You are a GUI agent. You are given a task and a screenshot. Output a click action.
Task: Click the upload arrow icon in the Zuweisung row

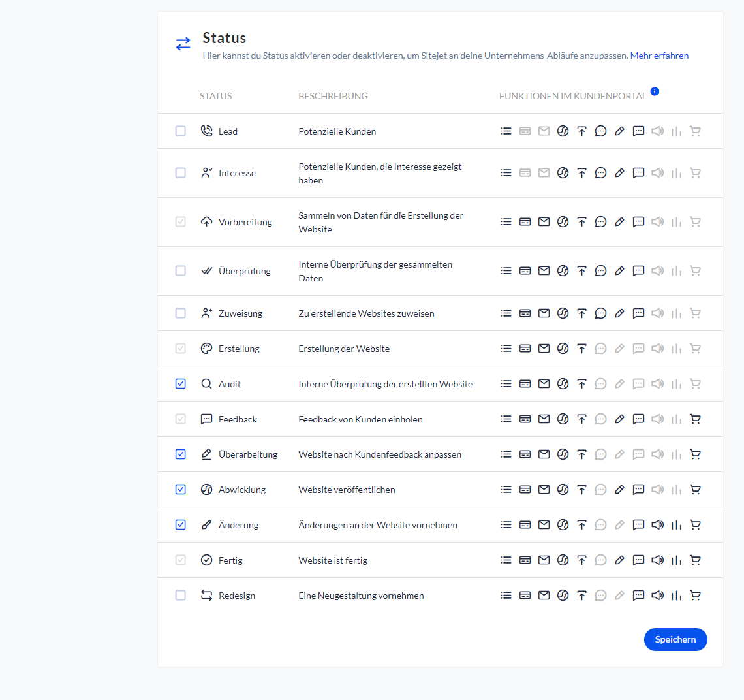[x=581, y=313]
